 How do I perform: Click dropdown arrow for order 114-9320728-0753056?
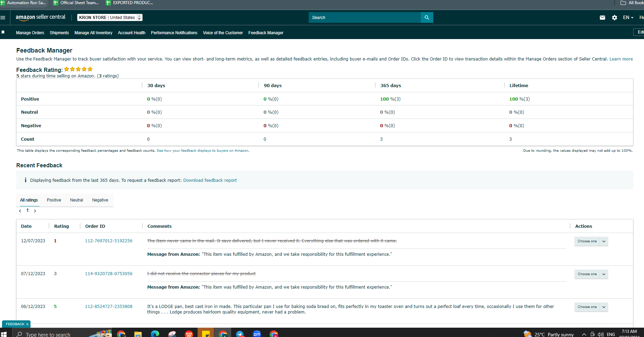(604, 274)
